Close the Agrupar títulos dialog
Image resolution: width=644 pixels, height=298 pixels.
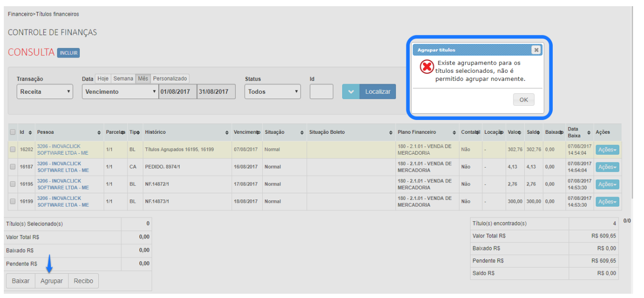coord(536,50)
